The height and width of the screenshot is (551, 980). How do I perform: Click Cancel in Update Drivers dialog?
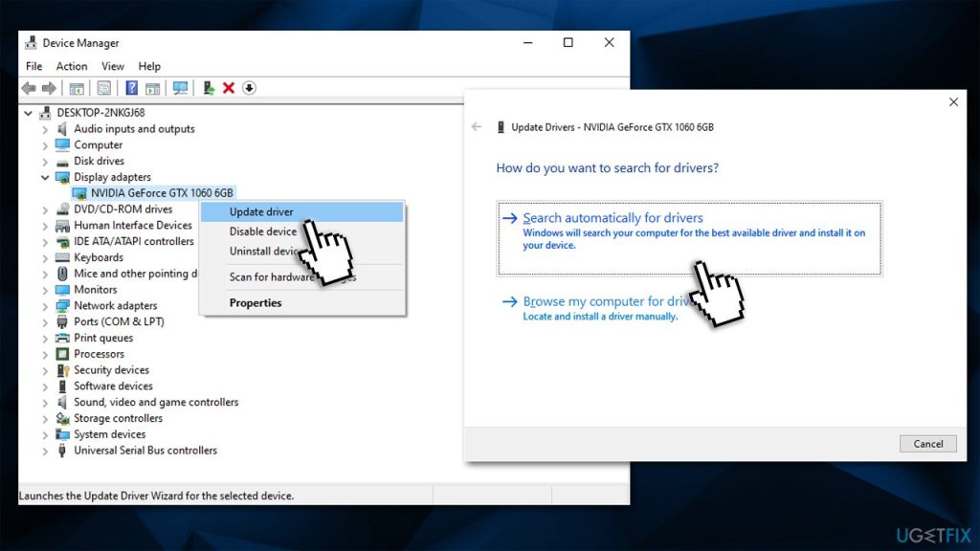[x=928, y=444]
